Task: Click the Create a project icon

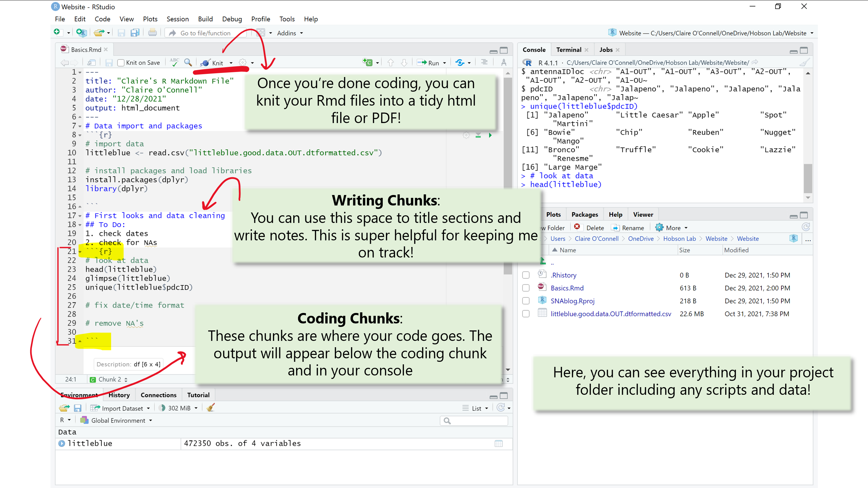Action: [x=81, y=33]
